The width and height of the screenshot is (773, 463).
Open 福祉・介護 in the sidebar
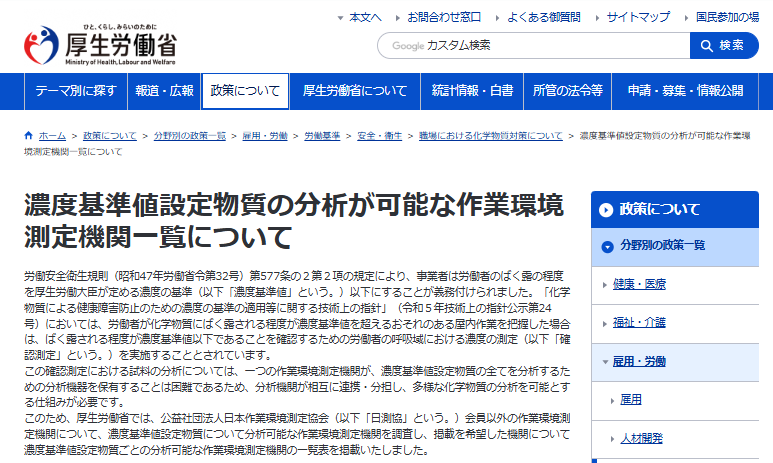pyautogui.click(x=641, y=322)
